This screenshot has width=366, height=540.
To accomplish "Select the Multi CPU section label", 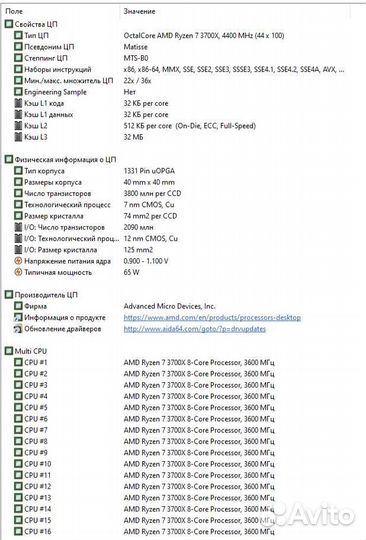I will click(x=30, y=351).
